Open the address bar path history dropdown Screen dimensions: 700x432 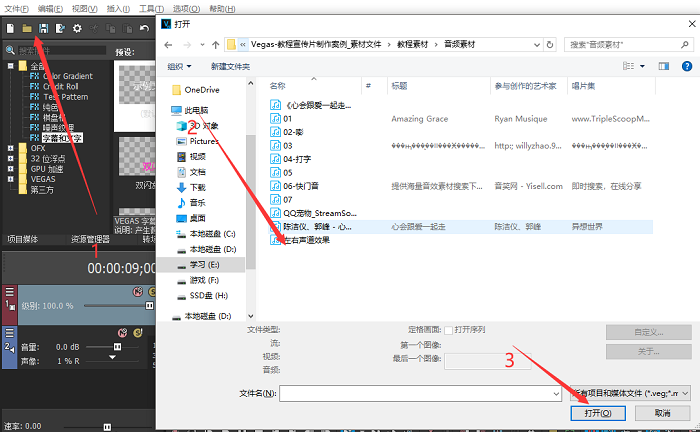coord(537,45)
